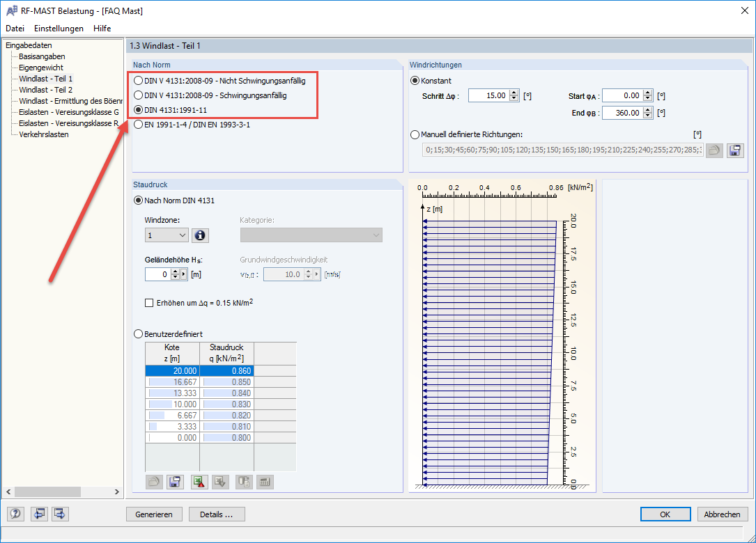Open the Hilfe menu
The image size is (756, 543).
(x=102, y=29)
